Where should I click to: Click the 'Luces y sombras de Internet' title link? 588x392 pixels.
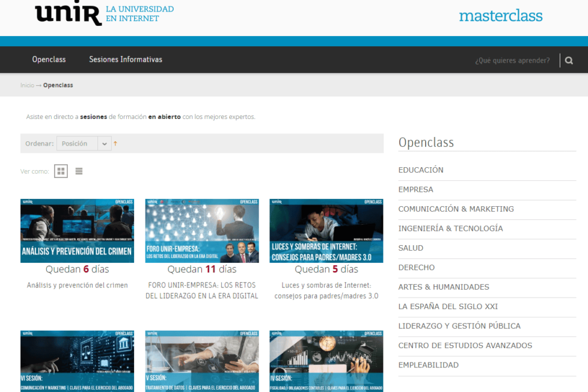tap(326, 290)
